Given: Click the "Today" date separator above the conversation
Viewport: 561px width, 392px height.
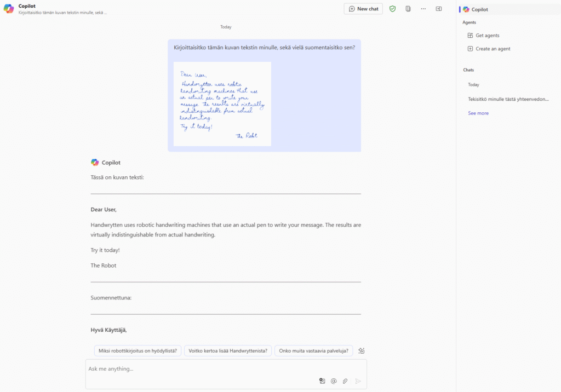Looking at the screenshot, I should [x=226, y=27].
